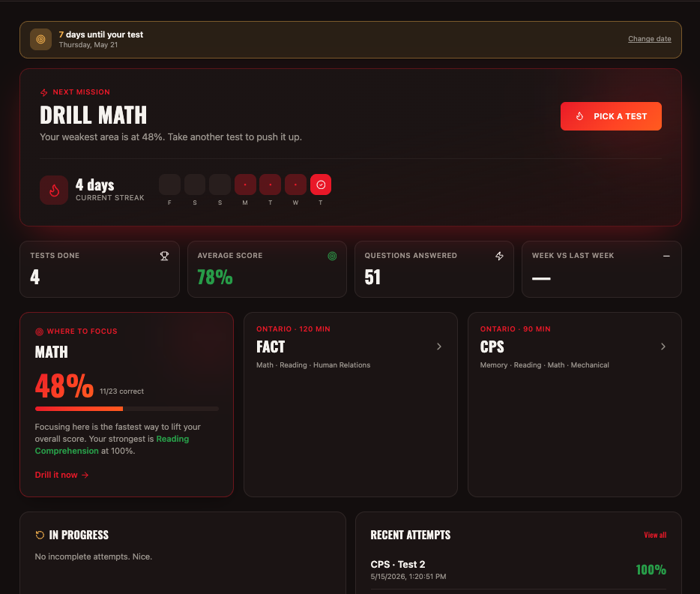This screenshot has width=700, height=594.
Task: Expand the CPS test card chevron
Action: click(x=663, y=346)
